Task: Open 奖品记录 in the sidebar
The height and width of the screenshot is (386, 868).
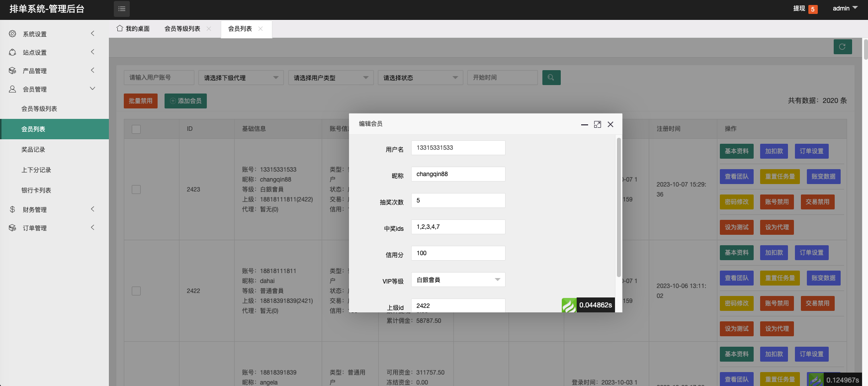Action: coord(33,150)
